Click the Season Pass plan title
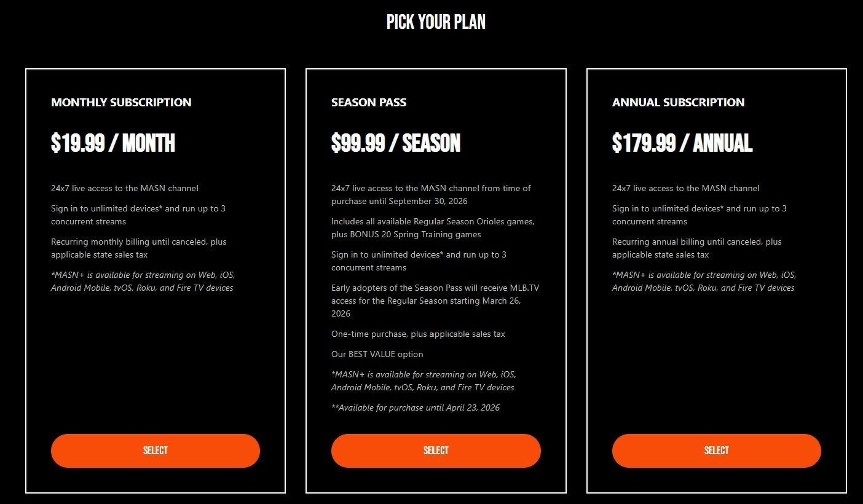 (x=369, y=102)
